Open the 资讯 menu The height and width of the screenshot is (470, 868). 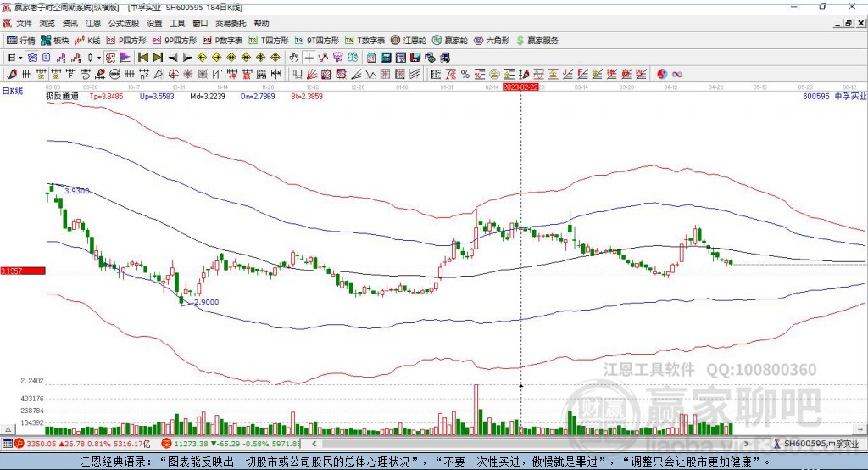70,23
